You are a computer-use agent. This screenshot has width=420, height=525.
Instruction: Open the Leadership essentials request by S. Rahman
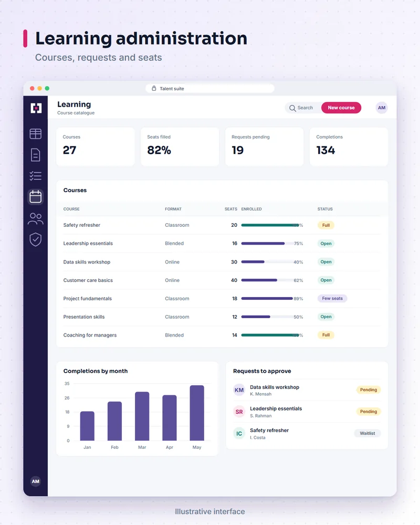point(307,412)
